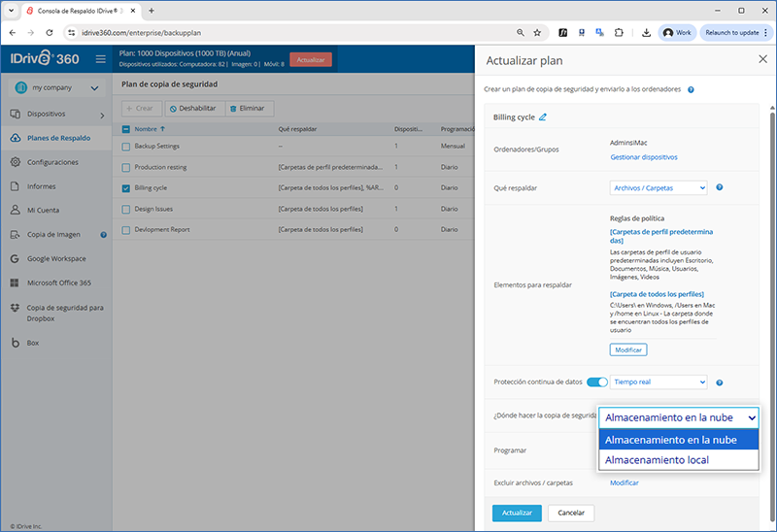Open the Archivos / Carpetas dropdown

[x=659, y=187]
